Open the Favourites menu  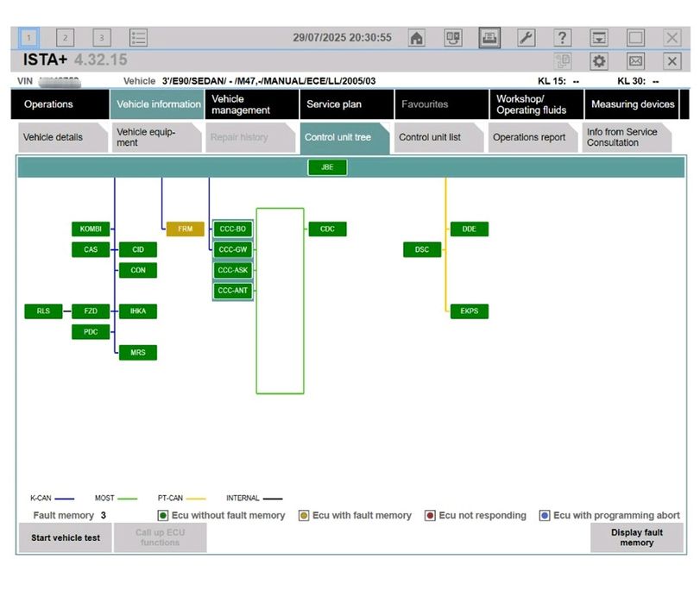point(442,104)
